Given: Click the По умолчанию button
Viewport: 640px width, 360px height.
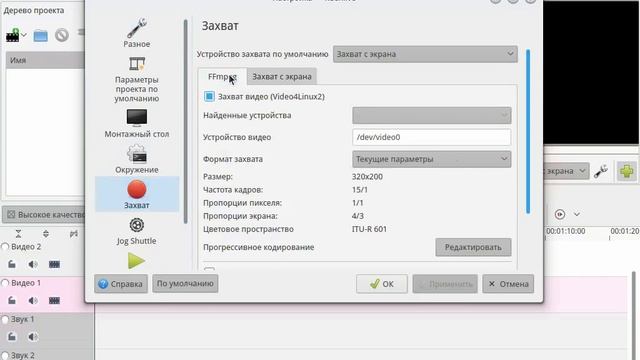Looking at the screenshot, I should tap(185, 283).
